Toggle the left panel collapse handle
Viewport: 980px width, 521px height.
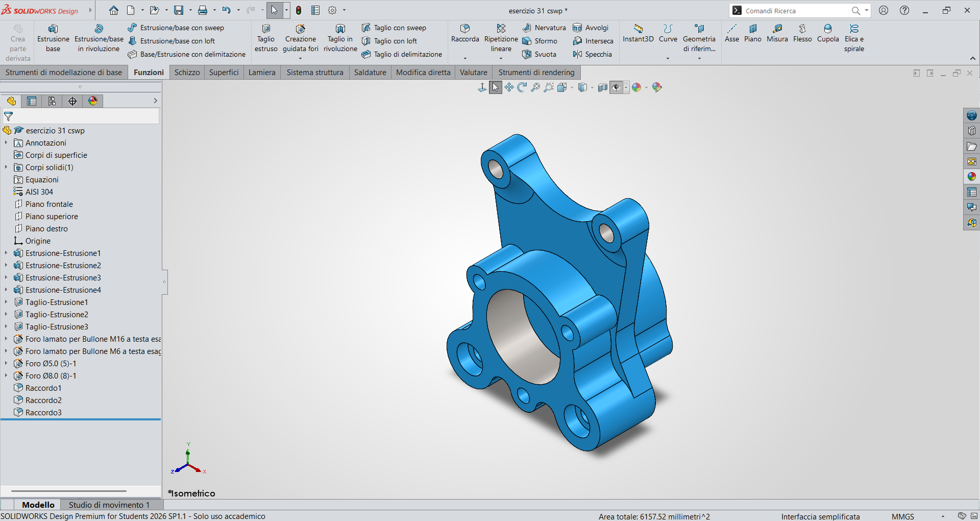point(164,282)
